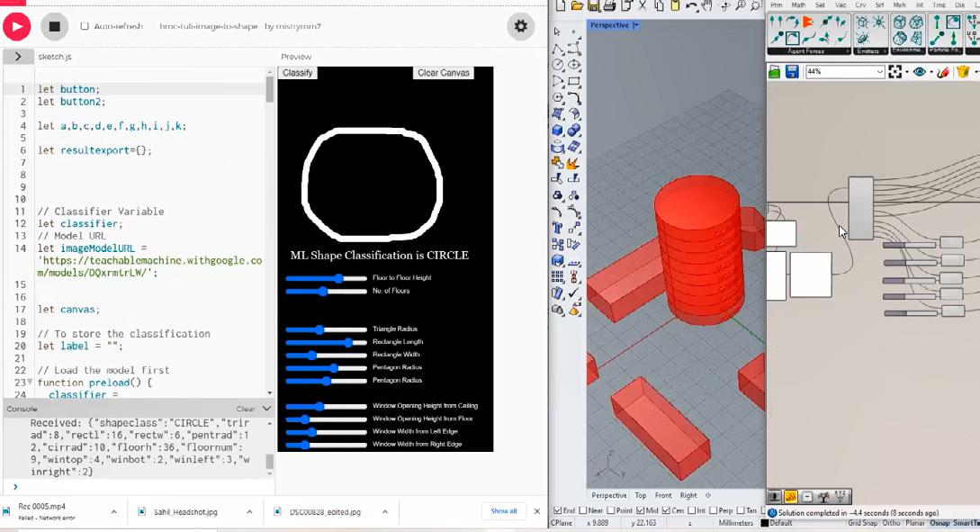This screenshot has height=532, width=980.
Task: Open p5 editor settings gear
Action: click(x=521, y=26)
